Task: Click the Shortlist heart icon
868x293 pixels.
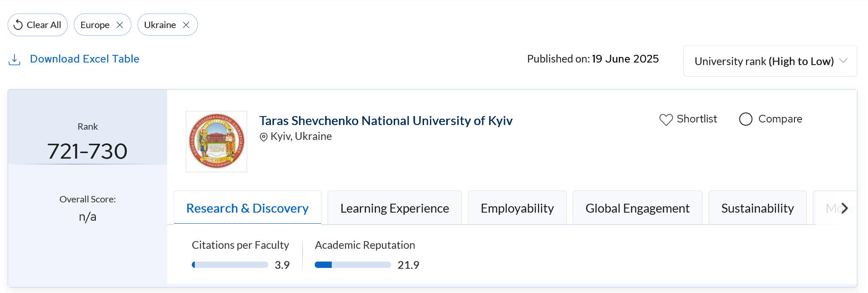Action: [666, 119]
